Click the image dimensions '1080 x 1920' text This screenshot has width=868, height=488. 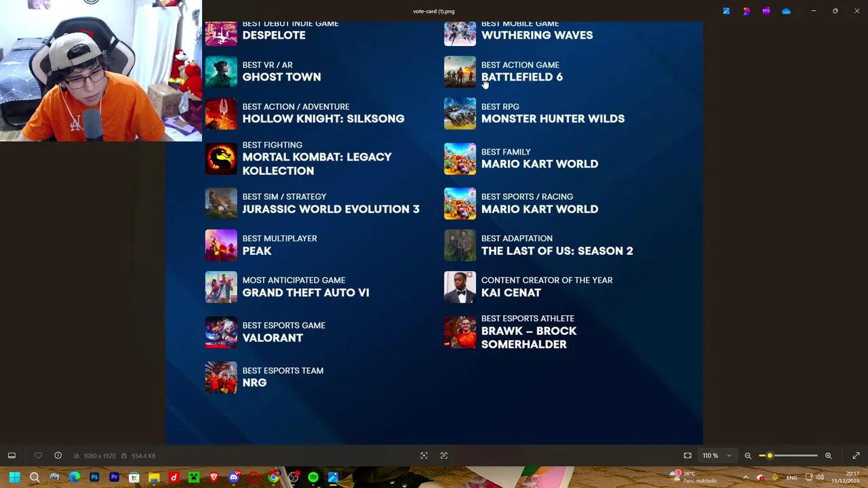pyautogui.click(x=100, y=456)
